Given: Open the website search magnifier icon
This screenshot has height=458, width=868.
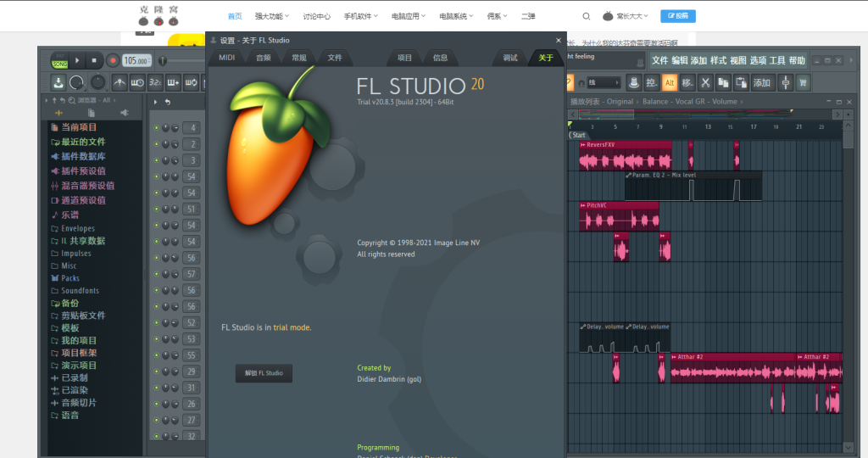Looking at the screenshot, I should (587, 17).
